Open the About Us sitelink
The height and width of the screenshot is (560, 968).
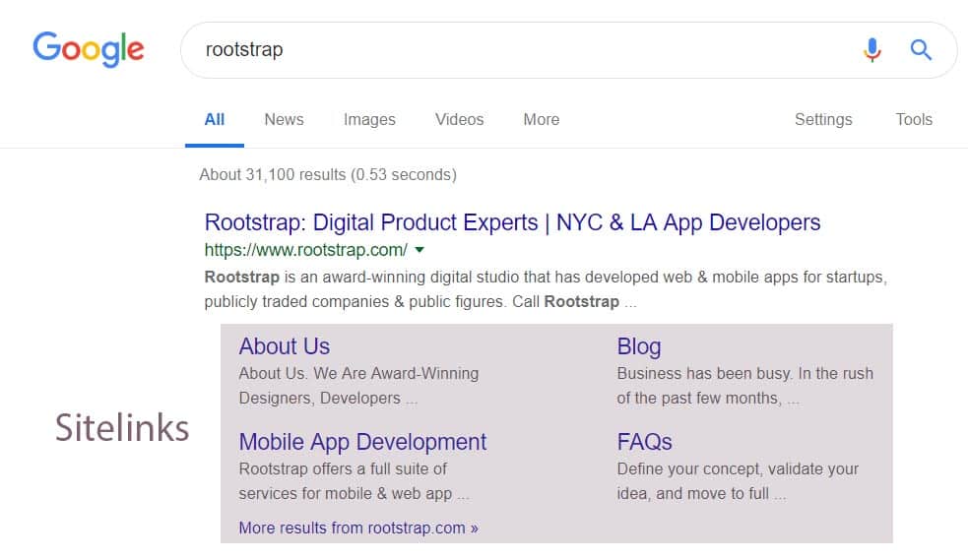click(x=285, y=346)
